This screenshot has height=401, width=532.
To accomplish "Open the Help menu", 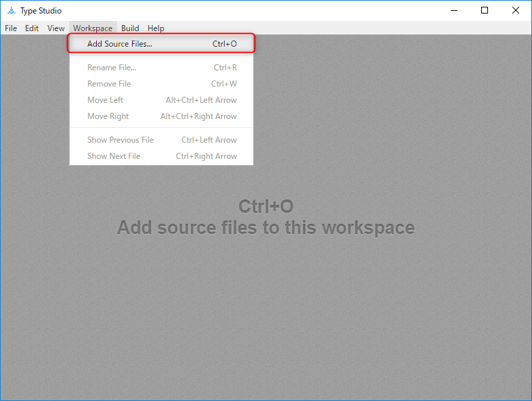I will tap(156, 28).
